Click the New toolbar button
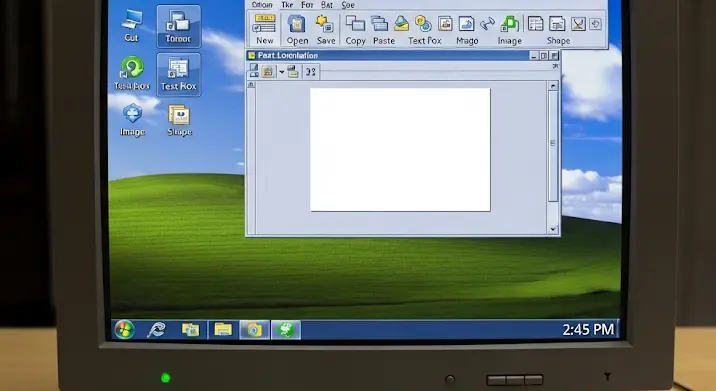Screen dimensions: 716x391 (x=264, y=29)
